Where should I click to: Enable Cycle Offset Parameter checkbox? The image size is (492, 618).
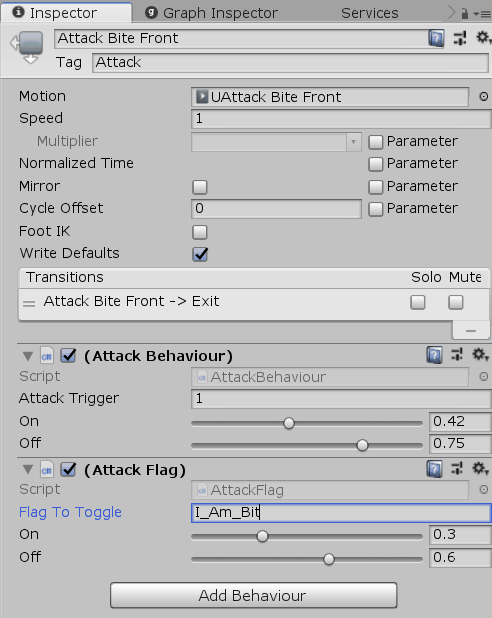click(375, 209)
